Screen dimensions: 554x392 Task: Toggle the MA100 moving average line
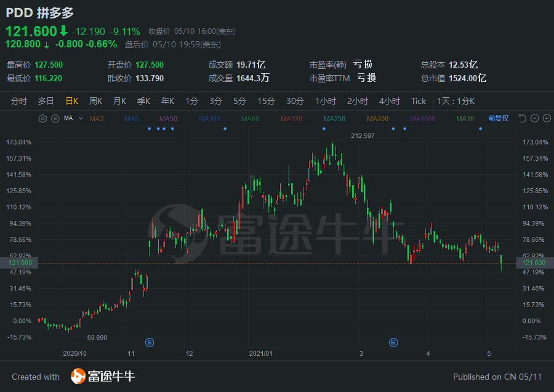210,119
